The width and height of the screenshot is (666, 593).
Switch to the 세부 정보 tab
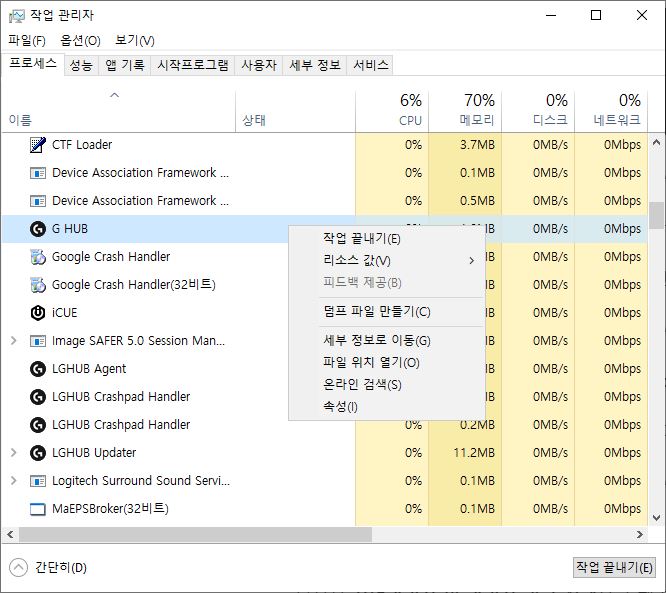pyautogui.click(x=315, y=65)
